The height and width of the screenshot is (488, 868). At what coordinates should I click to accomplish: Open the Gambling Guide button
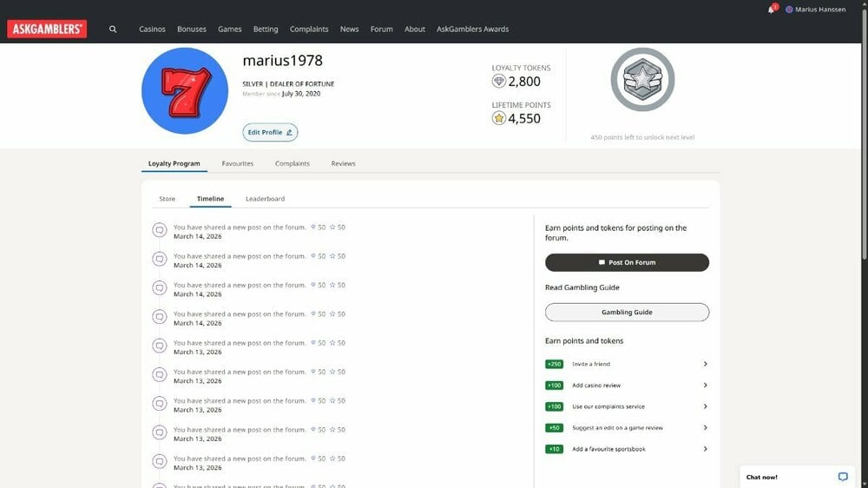click(627, 312)
